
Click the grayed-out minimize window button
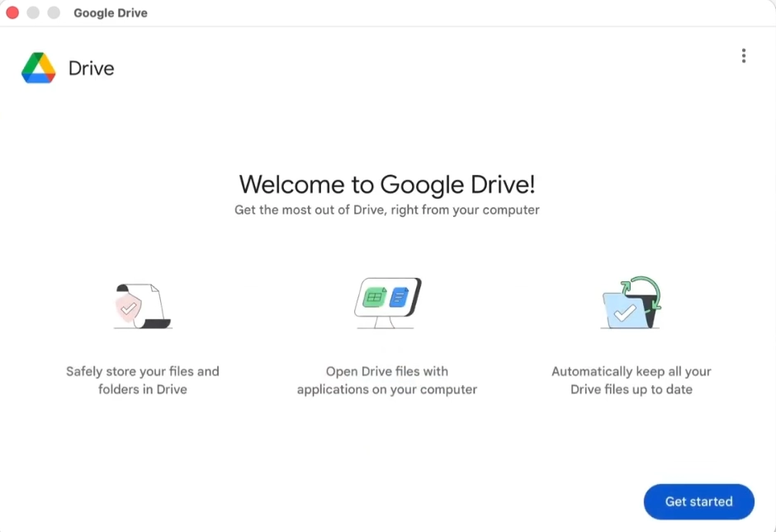(33, 12)
